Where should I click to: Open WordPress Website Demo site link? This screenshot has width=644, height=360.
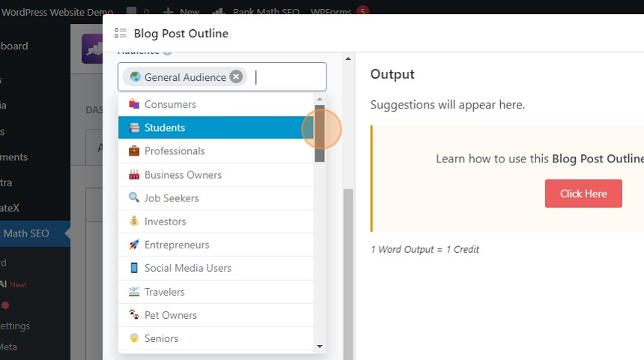57,12
